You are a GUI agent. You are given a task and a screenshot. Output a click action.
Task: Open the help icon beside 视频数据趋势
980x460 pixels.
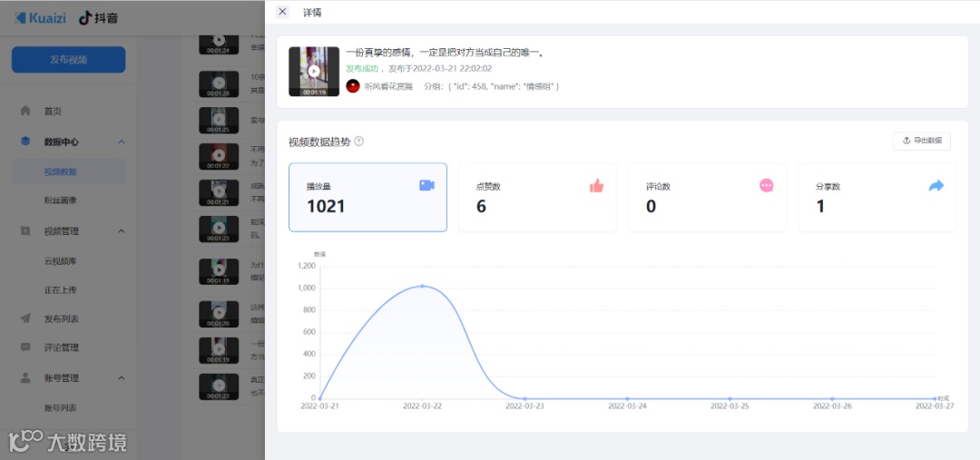click(x=358, y=142)
